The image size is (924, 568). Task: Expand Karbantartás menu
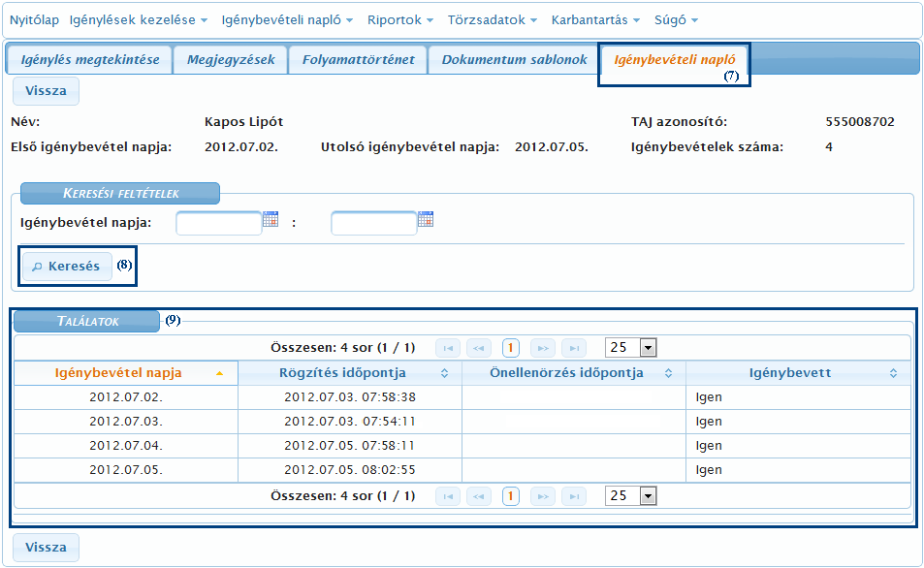pyautogui.click(x=595, y=20)
